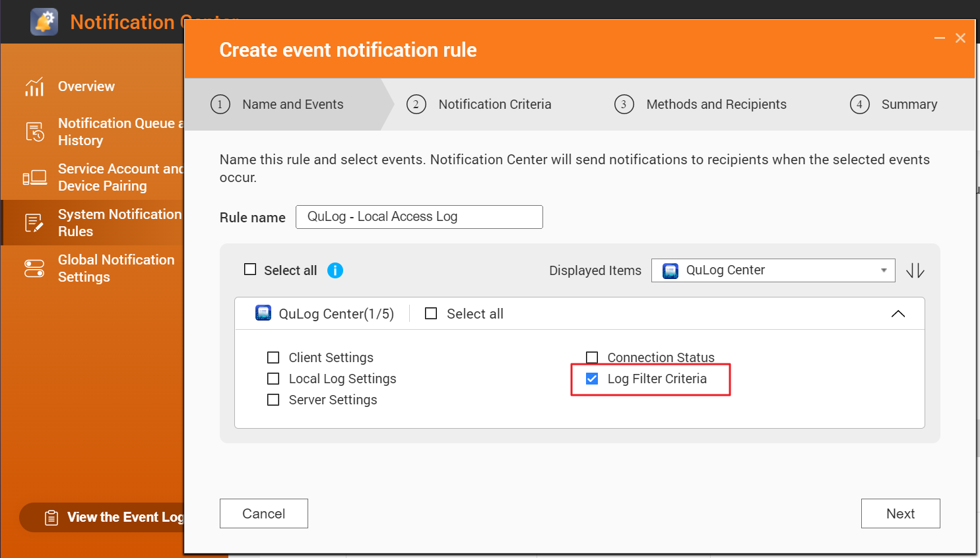This screenshot has width=980, height=558.
Task: Click the Notification Queue and History icon
Action: 34,132
